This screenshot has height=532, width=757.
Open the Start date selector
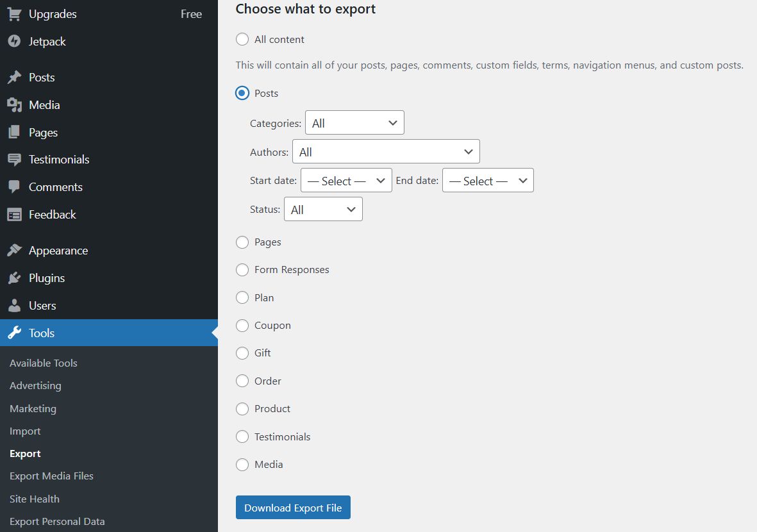coord(346,180)
